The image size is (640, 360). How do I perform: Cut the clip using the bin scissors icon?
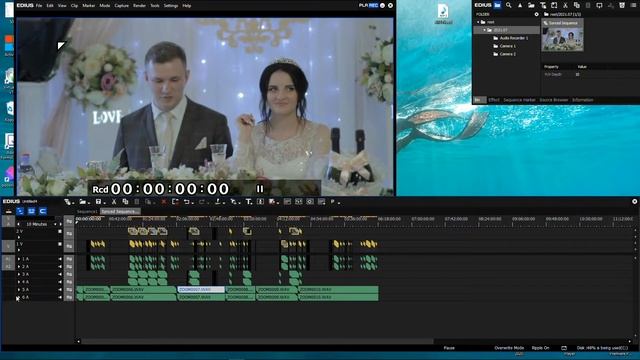(565, 5)
